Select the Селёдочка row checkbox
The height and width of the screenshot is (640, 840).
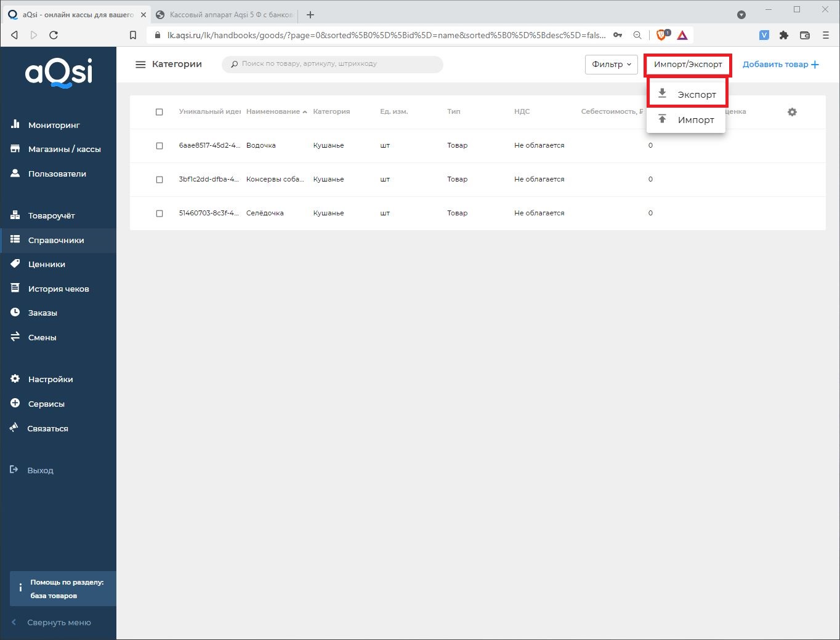[160, 214]
